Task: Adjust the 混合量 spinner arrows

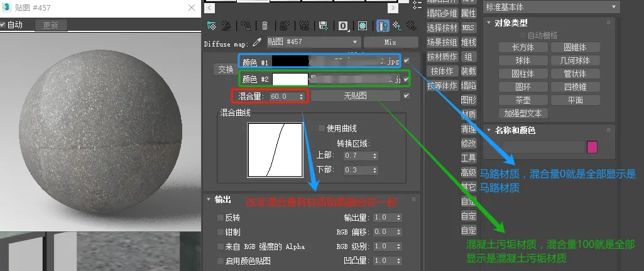Action: pos(302,97)
